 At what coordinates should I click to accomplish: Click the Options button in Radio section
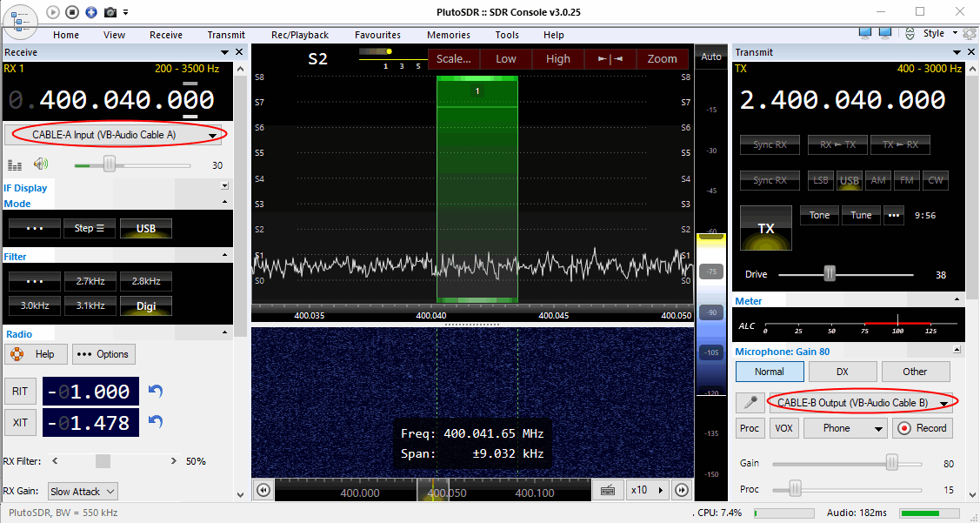[103, 354]
